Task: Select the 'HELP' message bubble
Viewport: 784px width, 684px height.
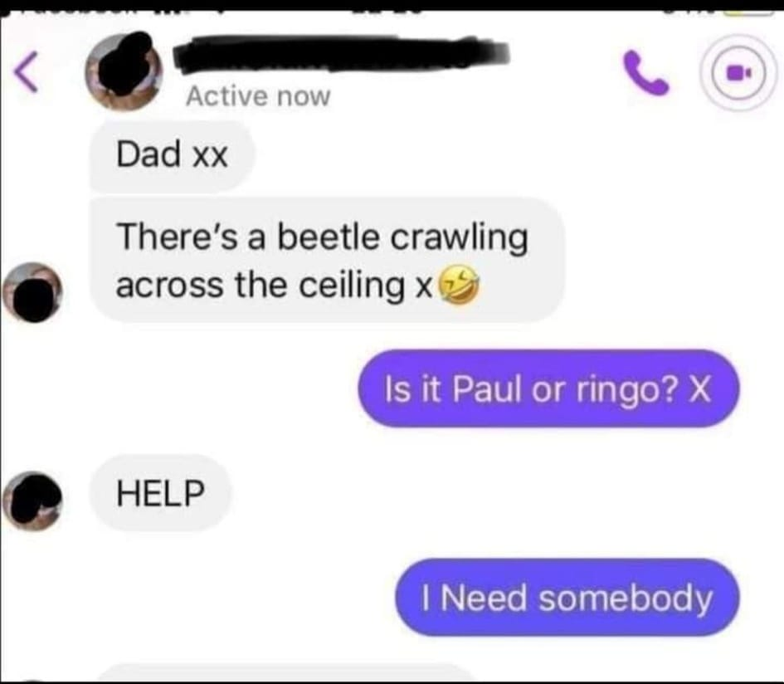Action: (x=160, y=493)
